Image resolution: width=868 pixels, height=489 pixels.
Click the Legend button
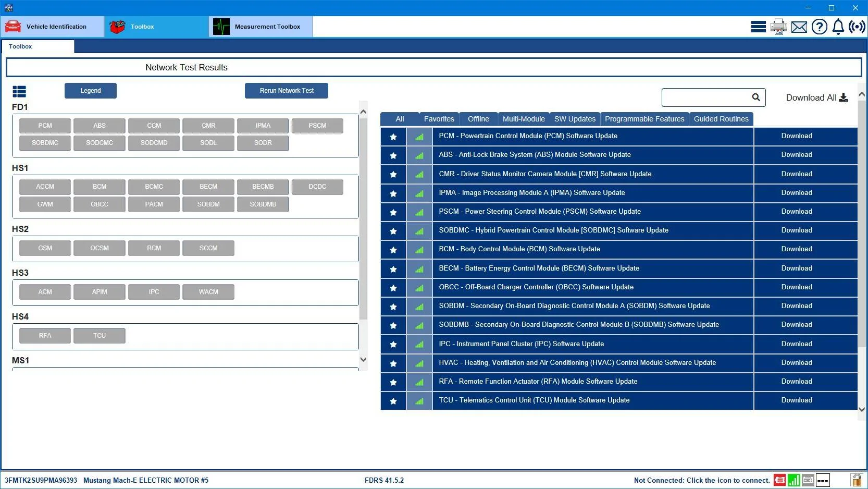pos(91,91)
